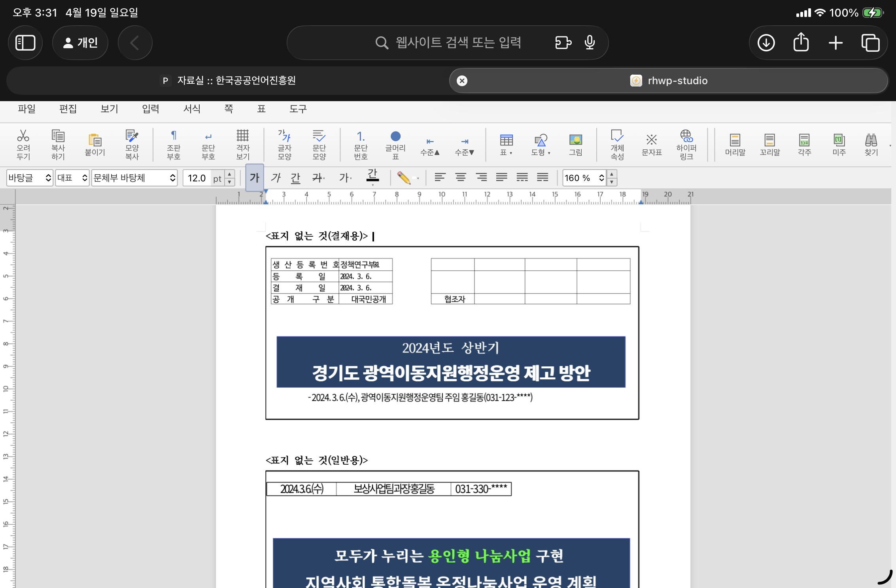Open the style dropdown showing 바탕글
This screenshot has width=896, height=588.
[x=30, y=178]
